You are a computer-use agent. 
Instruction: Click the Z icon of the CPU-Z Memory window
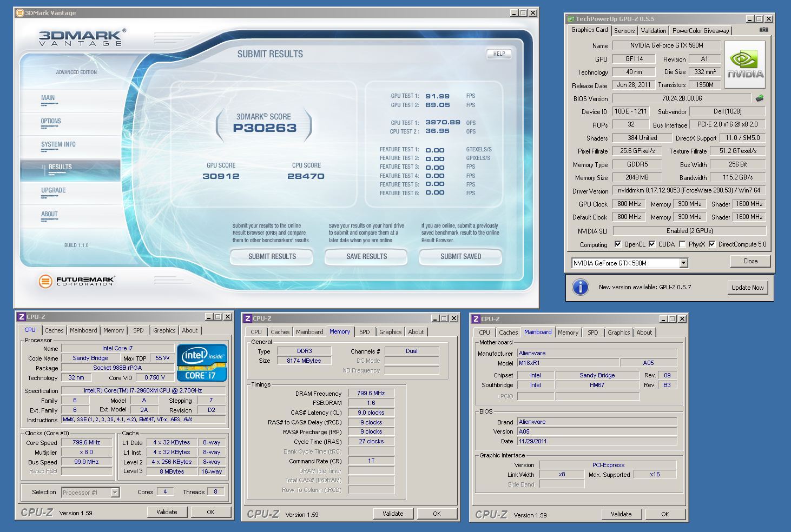click(x=247, y=318)
